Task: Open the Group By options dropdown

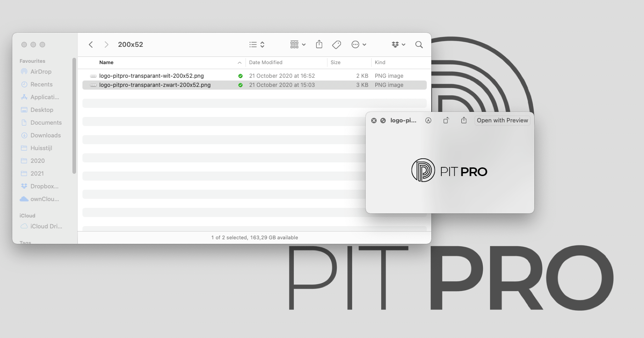Action: [298, 45]
